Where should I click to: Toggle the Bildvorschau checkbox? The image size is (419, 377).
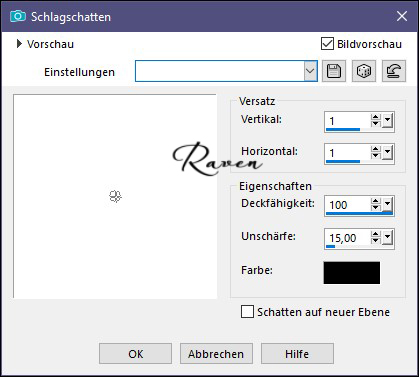point(327,44)
